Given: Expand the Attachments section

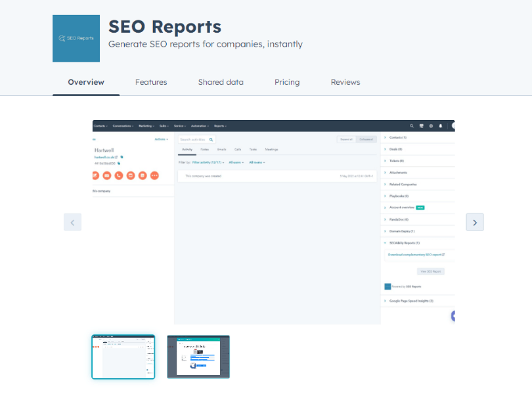Looking at the screenshot, I should (x=419, y=173).
